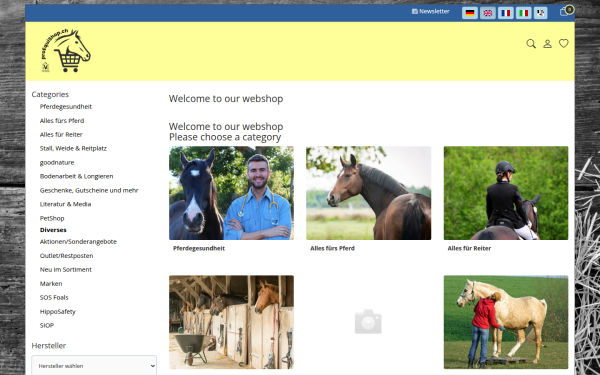Click the horse shopping cart logo
600x375 pixels.
pyautogui.click(x=66, y=50)
